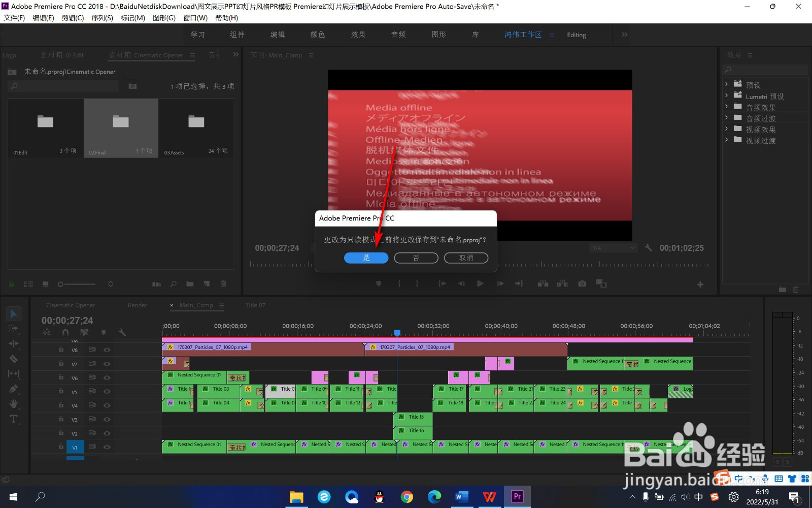Toggle nest-or-individual clips insert mode
The height and width of the screenshot is (508, 812).
coord(47,332)
